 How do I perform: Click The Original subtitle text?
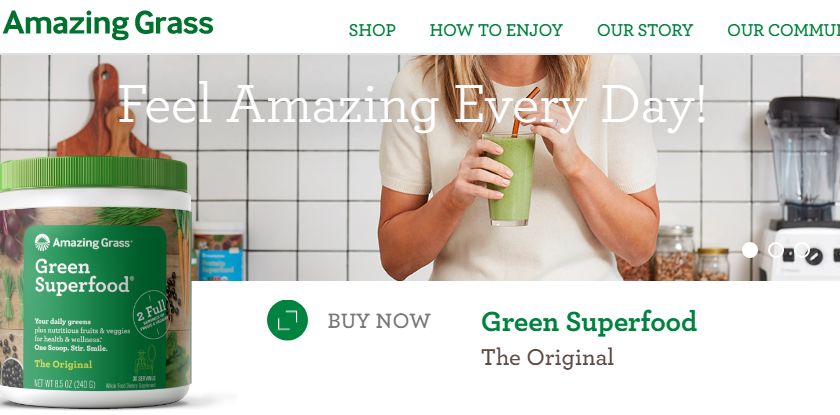(548, 357)
